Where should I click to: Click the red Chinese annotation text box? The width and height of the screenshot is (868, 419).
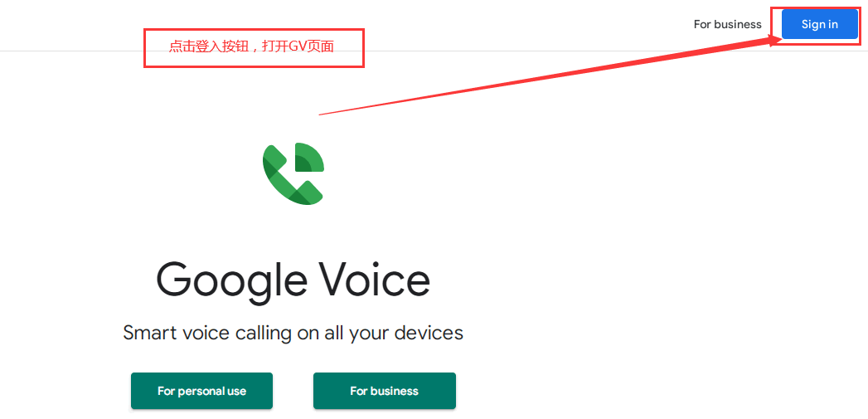(254, 47)
